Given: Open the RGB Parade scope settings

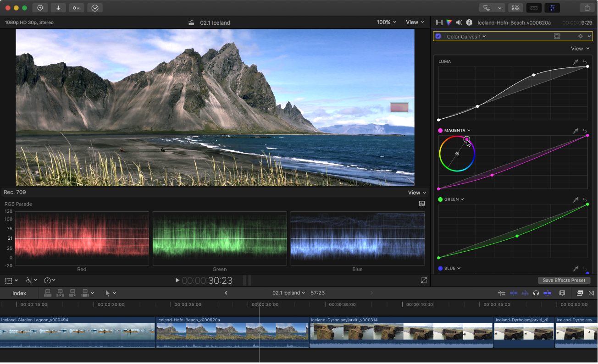Looking at the screenshot, I should pyautogui.click(x=421, y=204).
